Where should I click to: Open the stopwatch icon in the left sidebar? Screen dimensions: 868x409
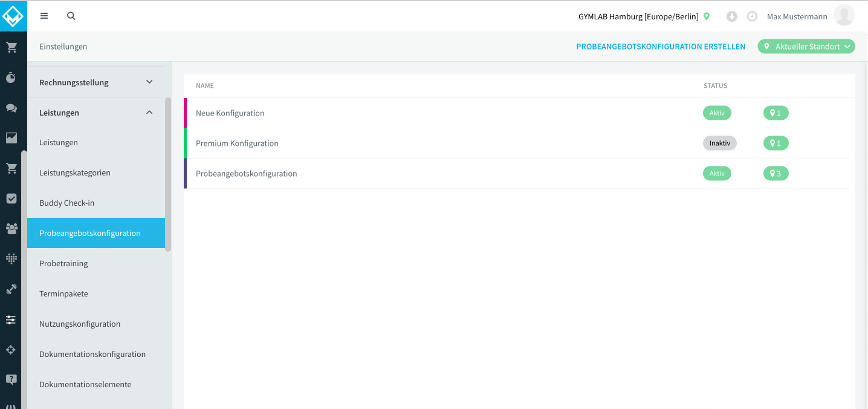coord(11,77)
